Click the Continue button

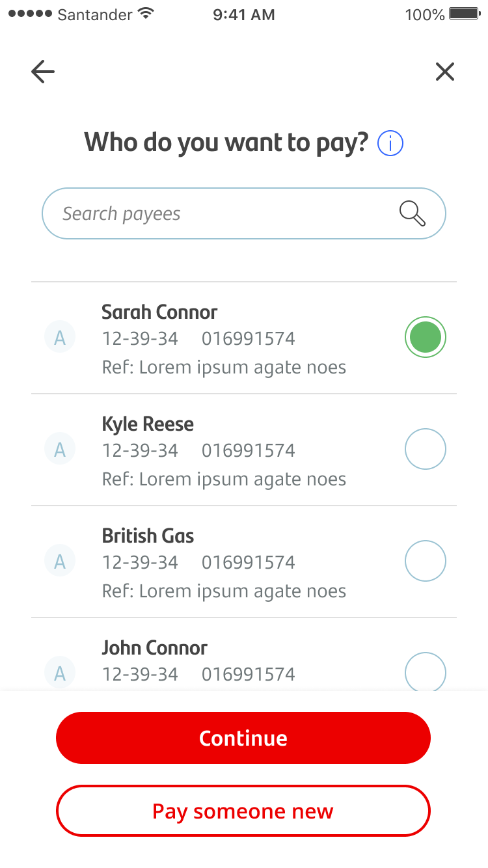click(243, 738)
